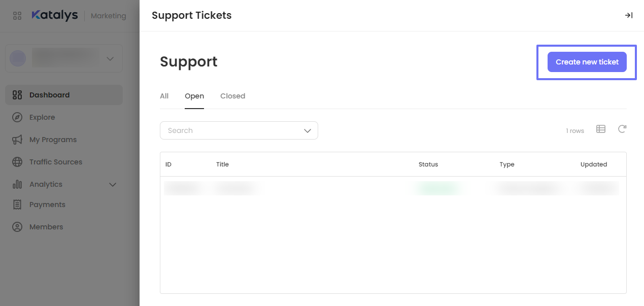644x306 pixels.
Task: Refresh the tickets table
Action: [622, 129]
